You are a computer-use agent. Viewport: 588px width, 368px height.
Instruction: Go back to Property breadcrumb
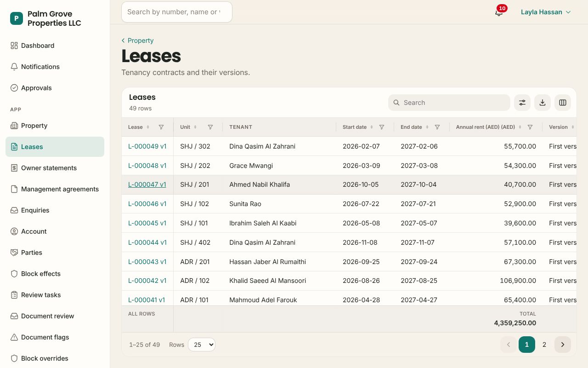tap(137, 40)
